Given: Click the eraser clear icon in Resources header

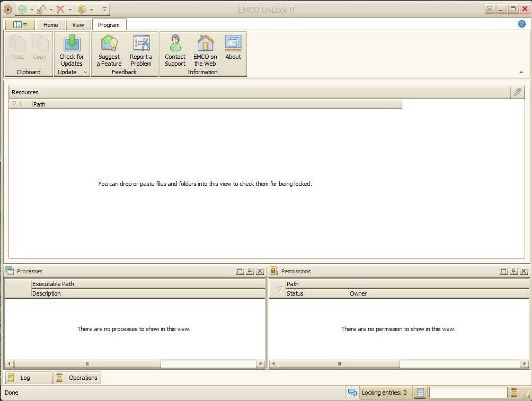Looking at the screenshot, I should [x=517, y=92].
